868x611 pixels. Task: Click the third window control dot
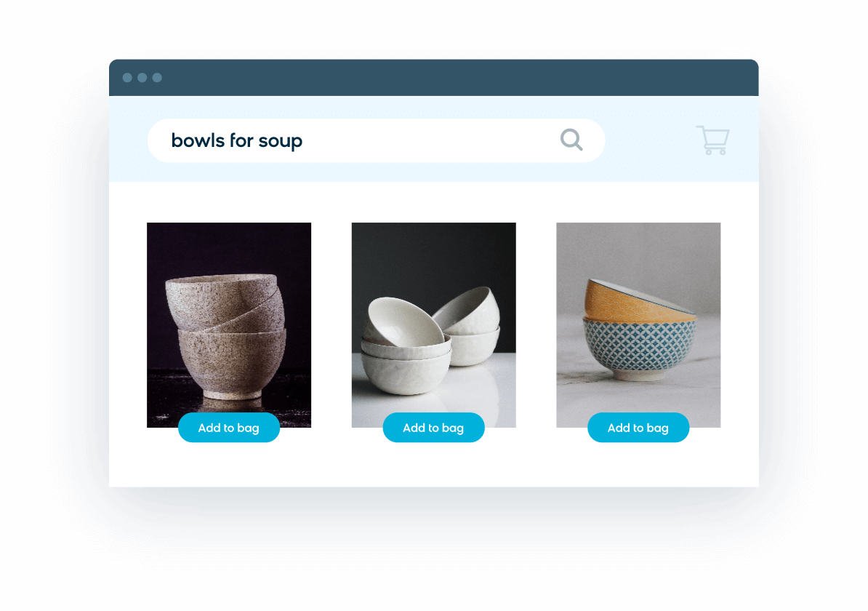point(157,78)
